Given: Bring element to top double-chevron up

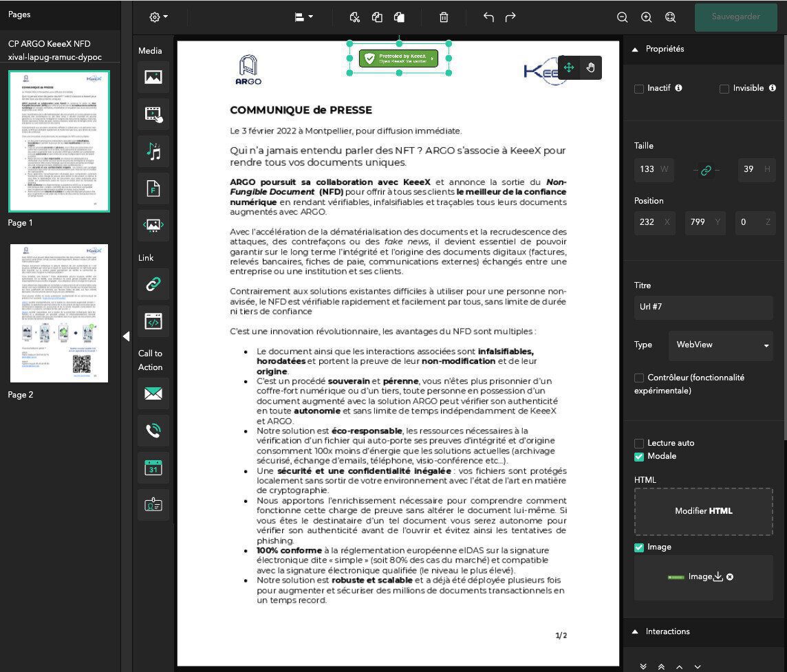Looking at the screenshot, I should (661, 666).
